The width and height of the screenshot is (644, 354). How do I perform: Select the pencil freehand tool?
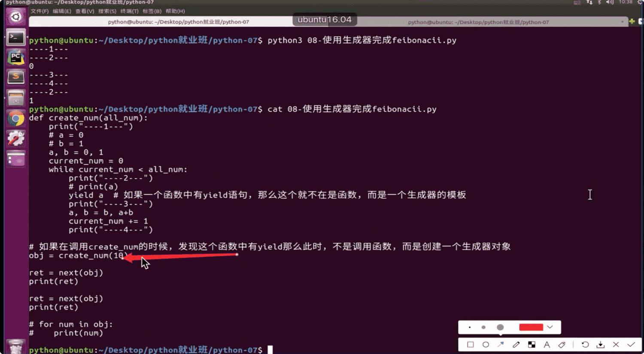pos(516,345)
